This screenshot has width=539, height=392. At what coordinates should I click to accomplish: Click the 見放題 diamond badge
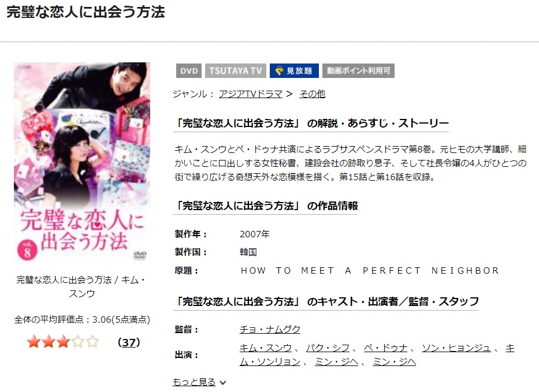click(294, 71)
